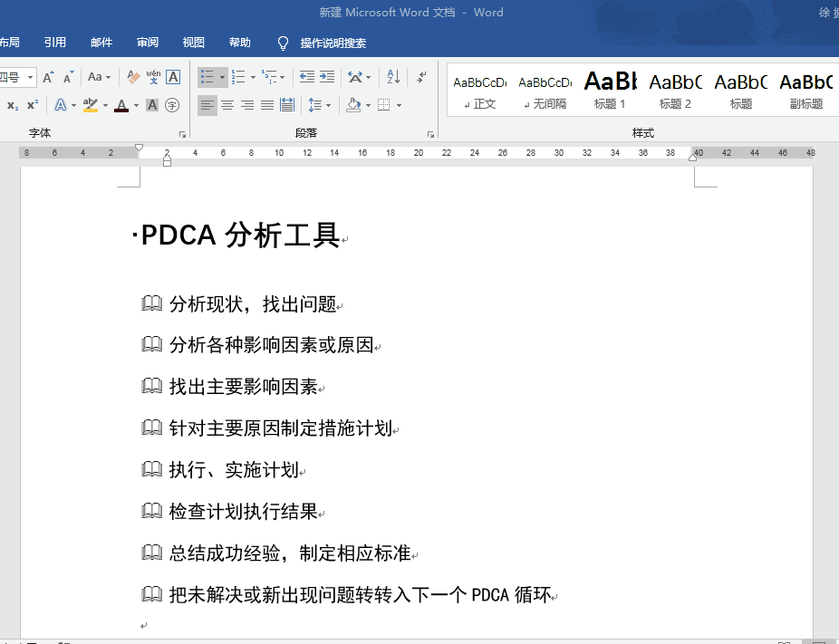The width and height of the screenshot is (839, 644).
Task: Toggle character shading button
Action: coord(152,105)
